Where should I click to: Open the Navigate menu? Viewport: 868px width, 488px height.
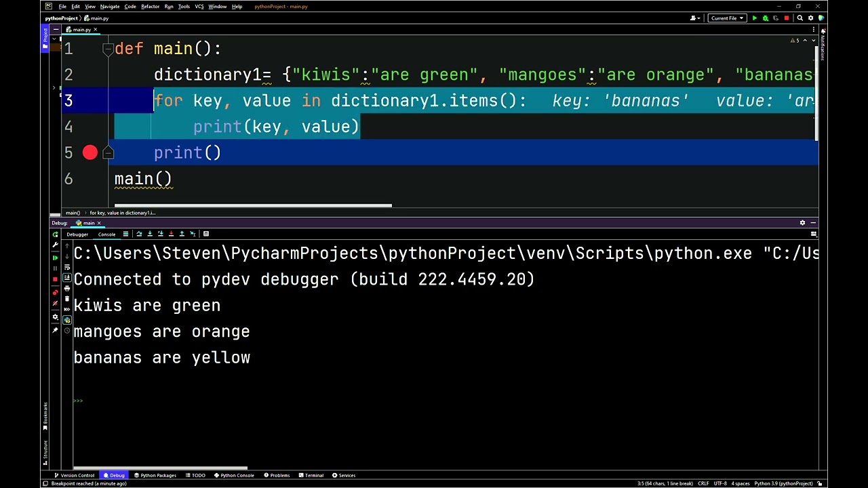coord(110,7)
